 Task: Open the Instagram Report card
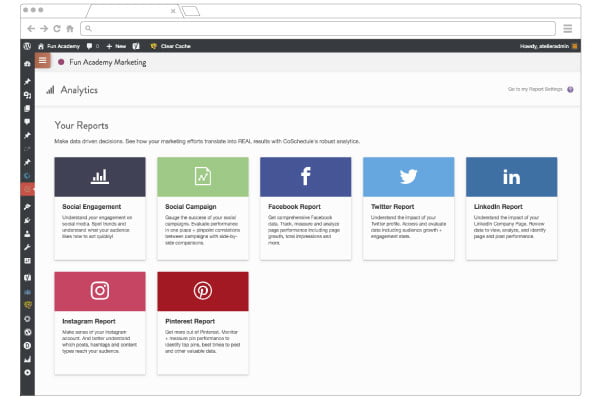coord(100,323)
